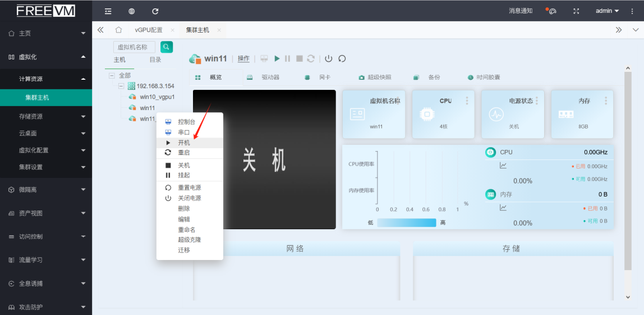The height and width of the screenshot is (315, 644).
Task: Click the pause toolbar icon
Action: pyautogui.click(x=287, y=58)
